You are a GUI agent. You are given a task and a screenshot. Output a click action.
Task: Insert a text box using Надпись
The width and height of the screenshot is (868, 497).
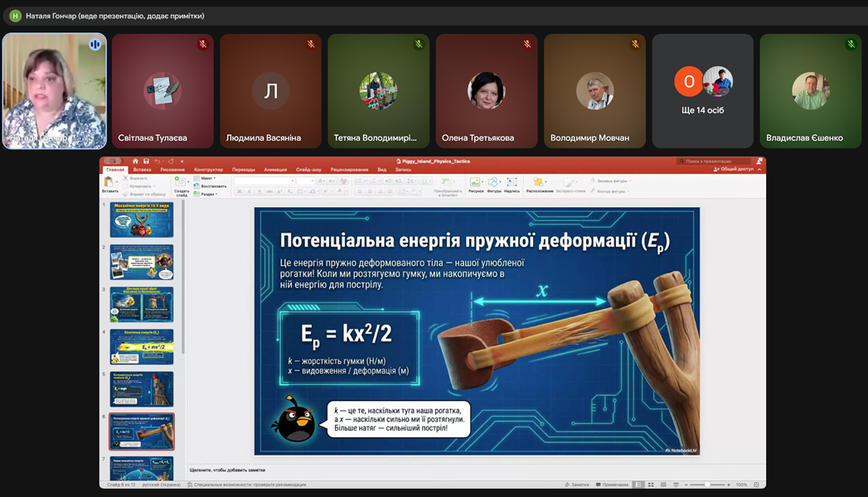512,181
